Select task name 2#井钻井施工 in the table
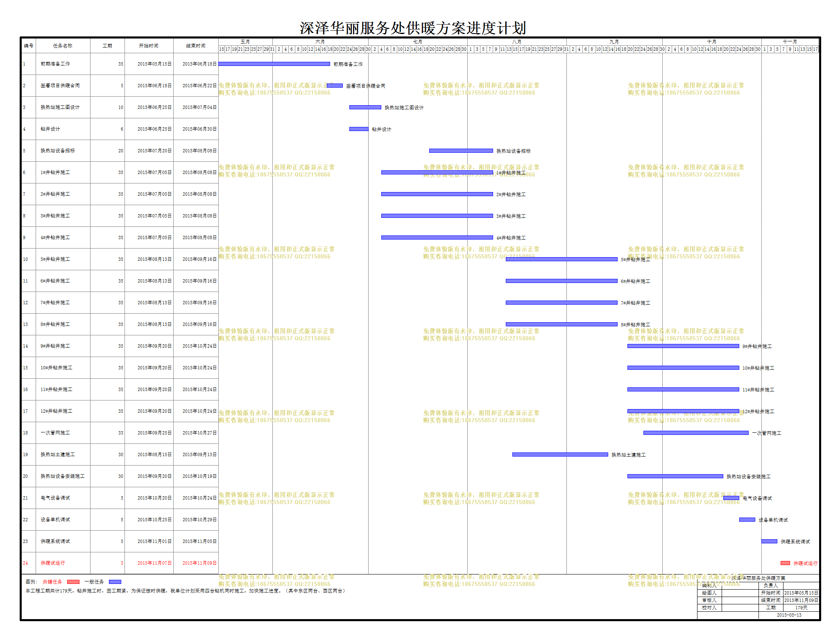This screenshot has width=840, height=640. click(55, 194)
